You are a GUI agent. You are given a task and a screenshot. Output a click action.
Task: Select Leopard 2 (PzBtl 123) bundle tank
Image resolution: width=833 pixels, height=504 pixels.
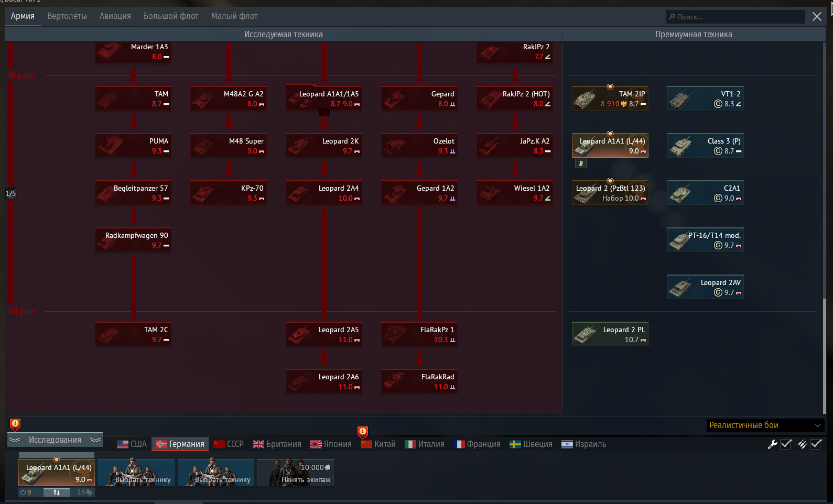pyautogui.click(x=610, y=193)
